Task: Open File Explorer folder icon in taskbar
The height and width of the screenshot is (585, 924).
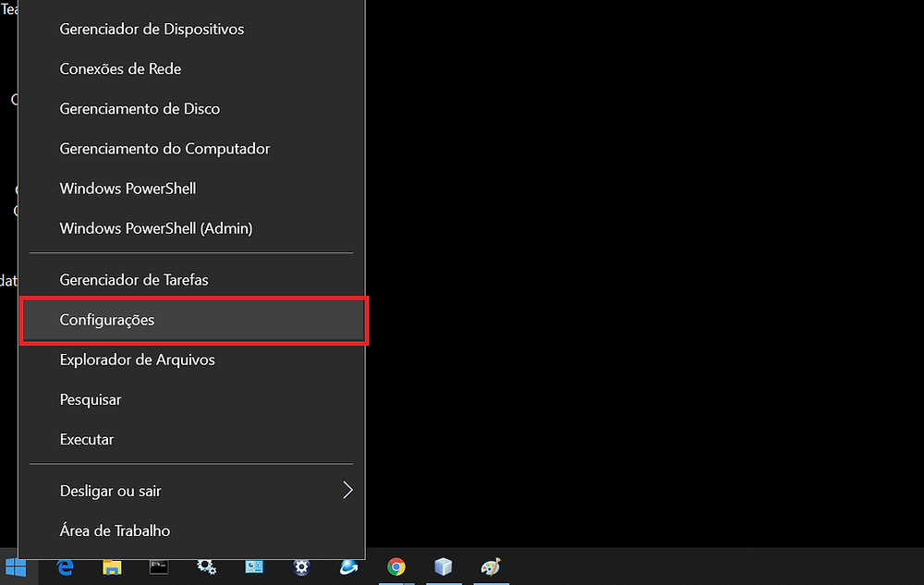Action: coord(112,567)
